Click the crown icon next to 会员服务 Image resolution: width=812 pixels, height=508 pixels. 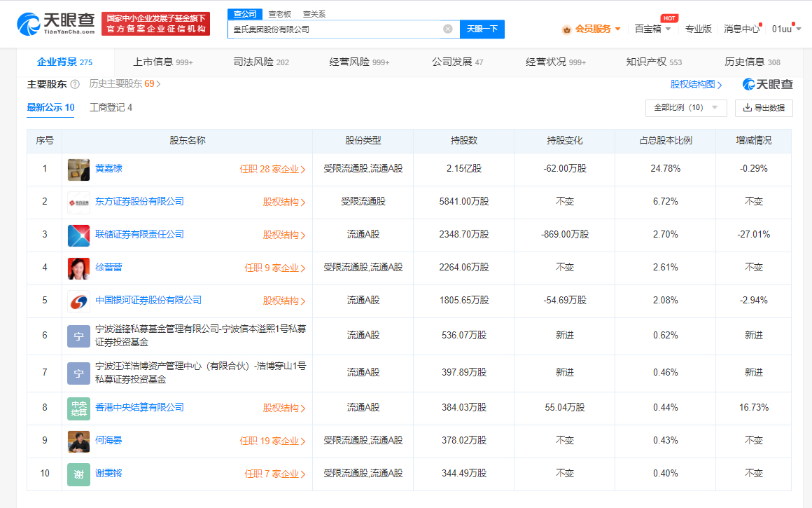(566, 29)
